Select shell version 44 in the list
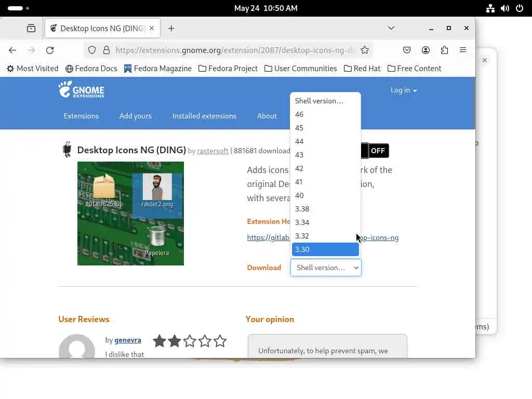532x399 pixels. [325, 141]
